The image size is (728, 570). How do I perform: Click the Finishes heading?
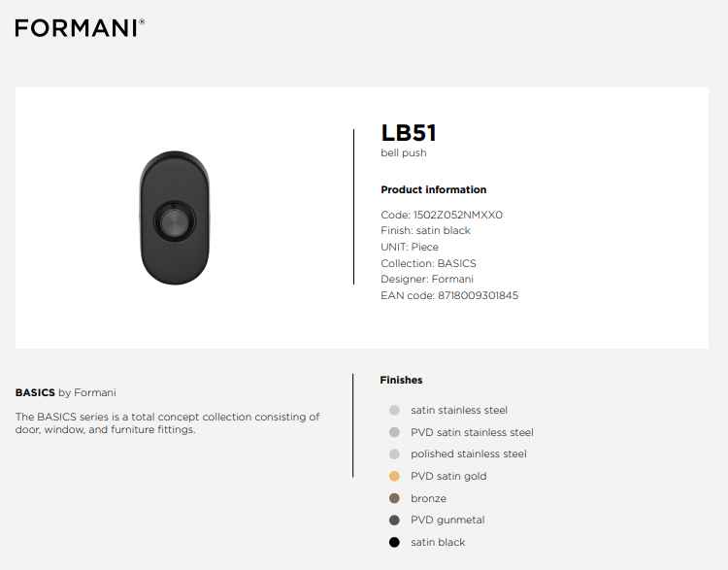point(401,380)
